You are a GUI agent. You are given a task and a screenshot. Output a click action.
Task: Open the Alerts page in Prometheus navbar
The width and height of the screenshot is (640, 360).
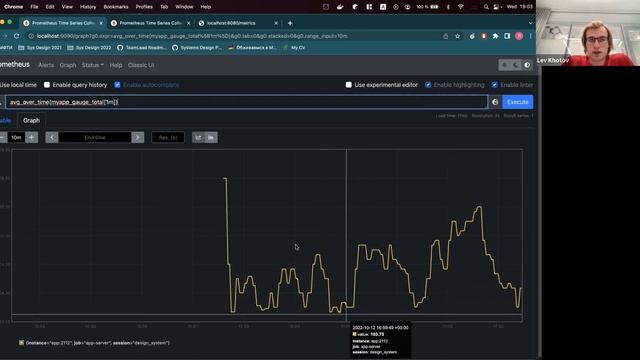tap(46, 65)
